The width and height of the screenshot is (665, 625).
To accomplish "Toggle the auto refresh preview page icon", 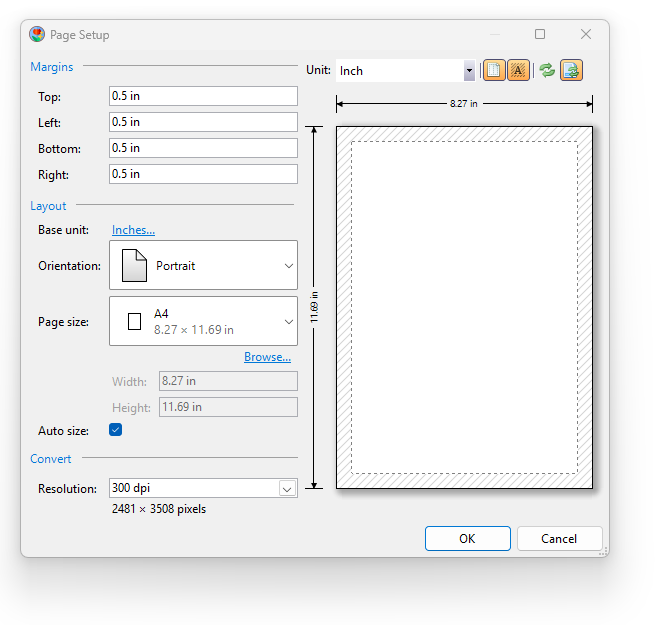I will pos(571,70).
